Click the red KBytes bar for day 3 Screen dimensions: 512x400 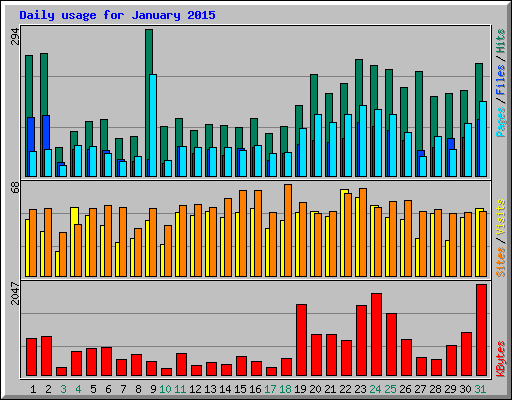point(61,372)
